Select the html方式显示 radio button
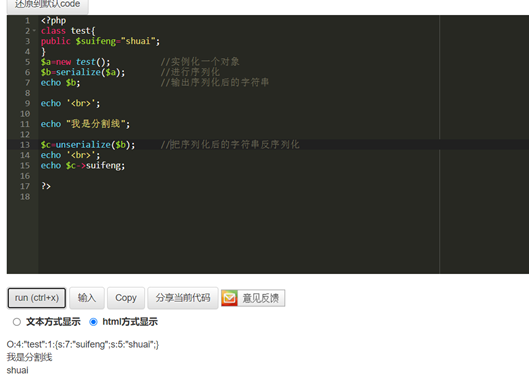The height and width of the screenshot is (376, 529). [x=93, y=322]
